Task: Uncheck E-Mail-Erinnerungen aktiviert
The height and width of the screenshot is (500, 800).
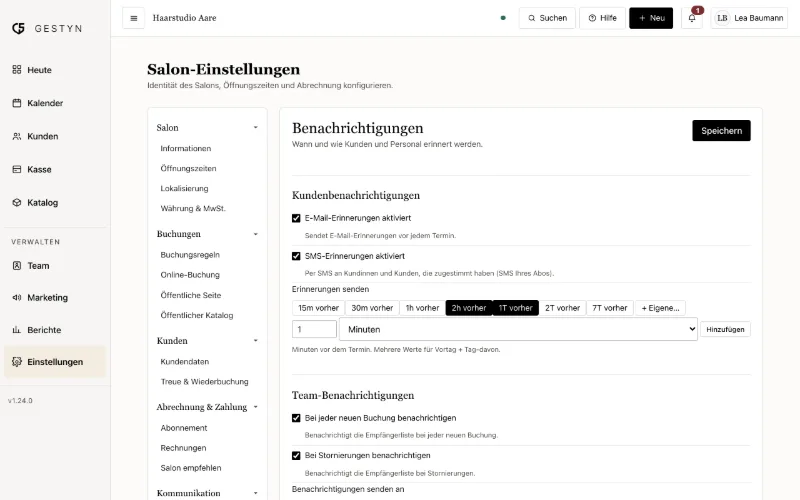Action: click(296, 218)
